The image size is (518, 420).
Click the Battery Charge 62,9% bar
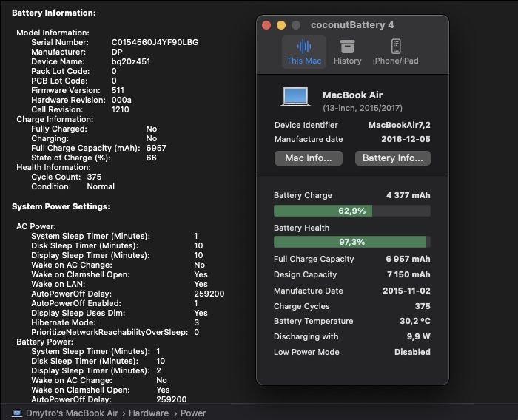point(351,211)
